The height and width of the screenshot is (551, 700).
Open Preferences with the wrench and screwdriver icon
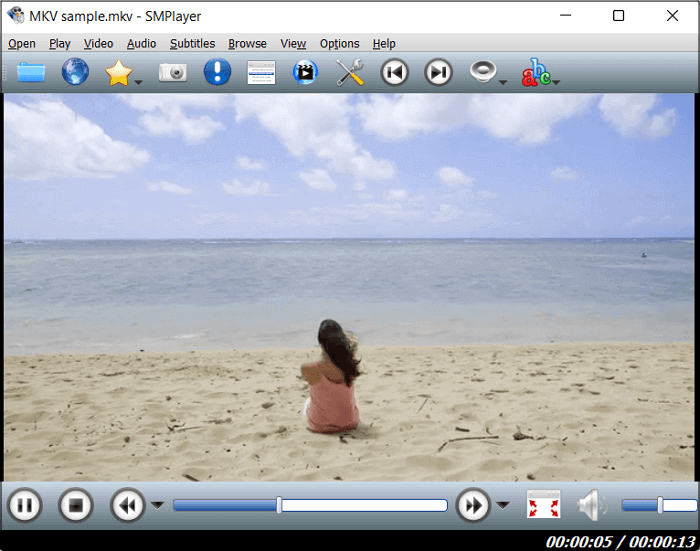[x=350, y=72]
